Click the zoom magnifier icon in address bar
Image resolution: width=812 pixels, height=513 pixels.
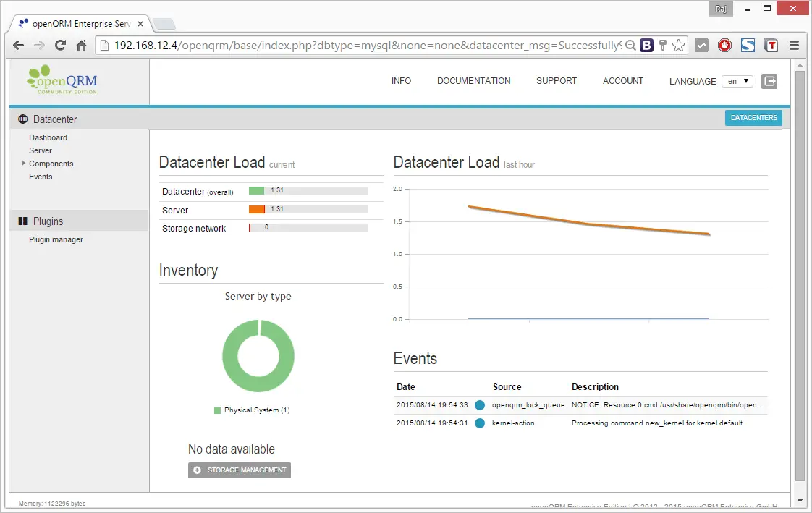pyautogui.click(x=630, y=46)
